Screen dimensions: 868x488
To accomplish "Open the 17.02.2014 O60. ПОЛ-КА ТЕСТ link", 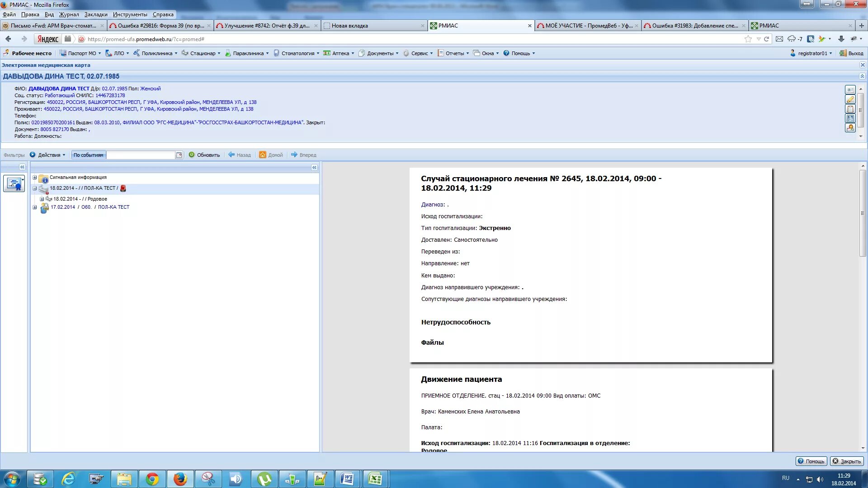I will tap(90, 207).
